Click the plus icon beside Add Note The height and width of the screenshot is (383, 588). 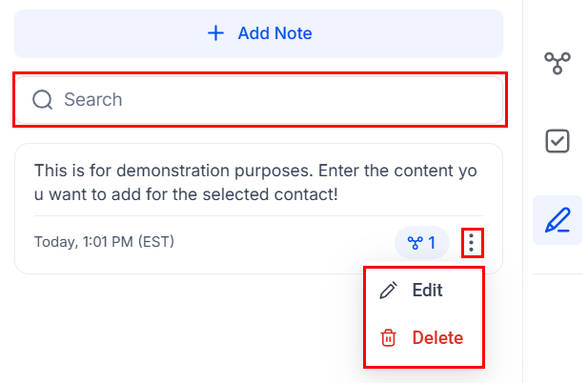coord(216,33)
